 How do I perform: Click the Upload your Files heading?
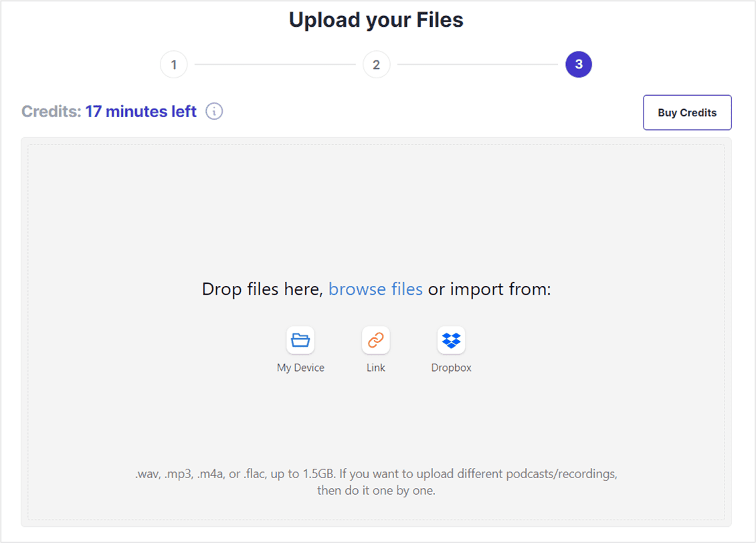pos(376,19)
